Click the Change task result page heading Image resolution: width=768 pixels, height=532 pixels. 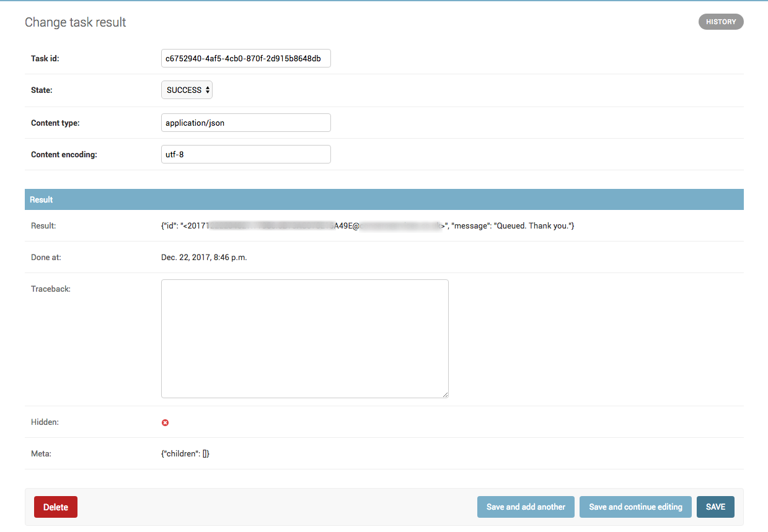coord(74,22)
